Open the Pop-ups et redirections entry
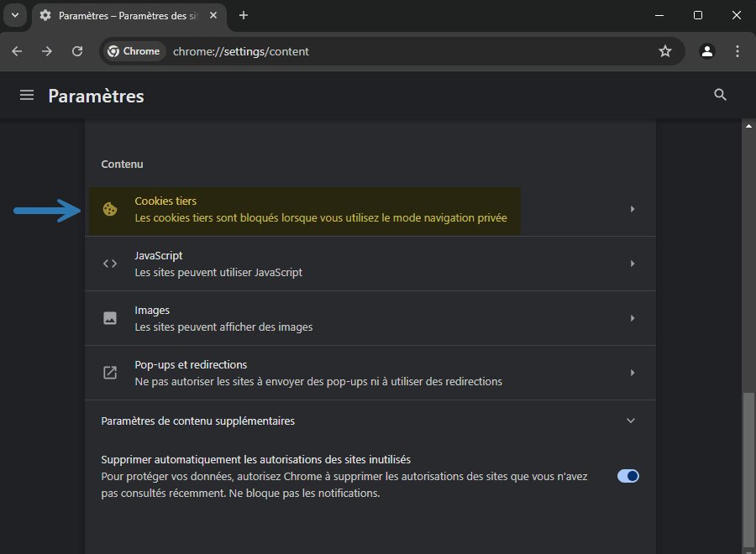The height and width of the screenshot is (554, 756). click(x=370, y=373)
